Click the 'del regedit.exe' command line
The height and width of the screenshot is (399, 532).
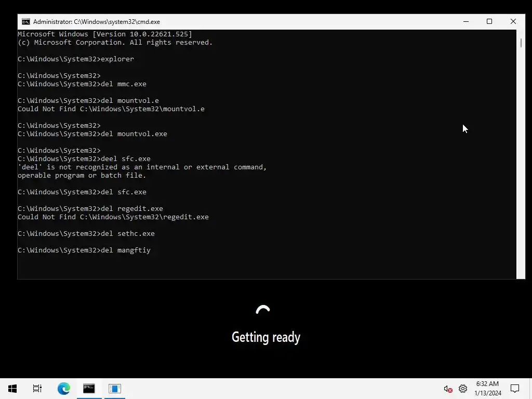(x=90, y=209)
